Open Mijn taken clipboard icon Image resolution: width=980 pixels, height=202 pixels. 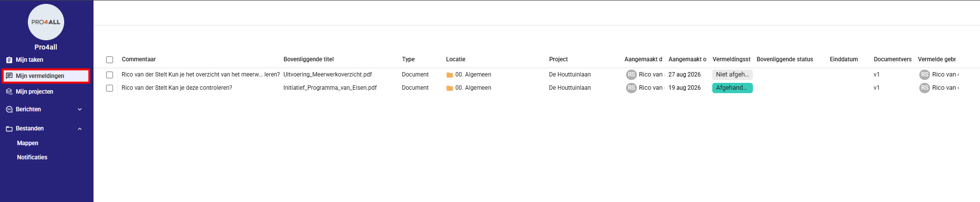pos(9,60)
